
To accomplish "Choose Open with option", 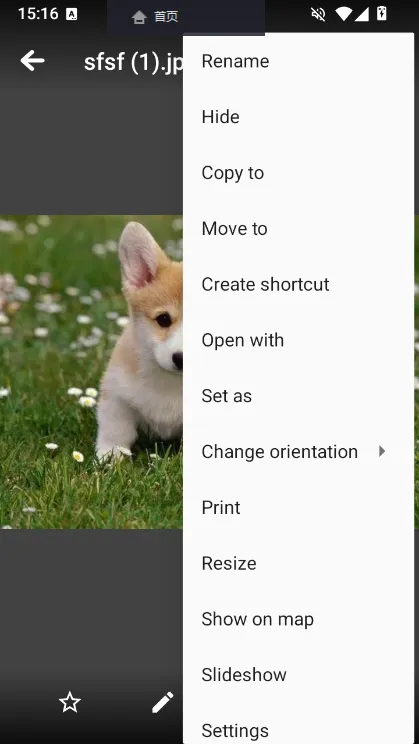I will click(x=298, y=340).
